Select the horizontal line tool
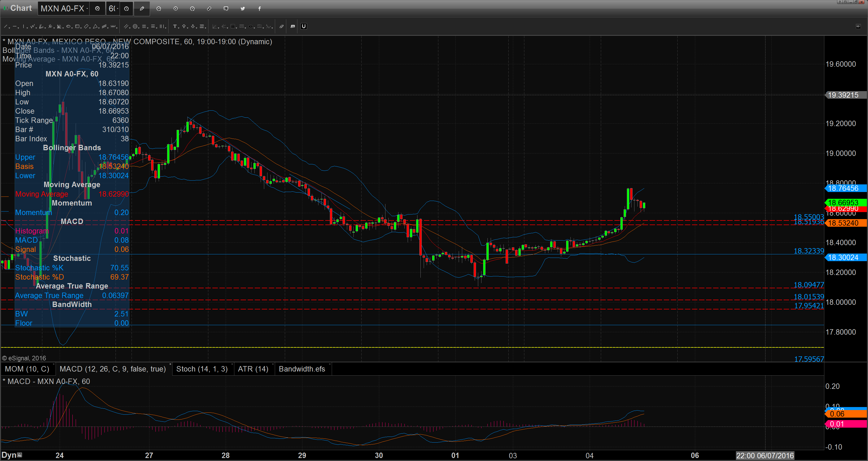Viewport: 868px width, 461px height. pos(14,26)
